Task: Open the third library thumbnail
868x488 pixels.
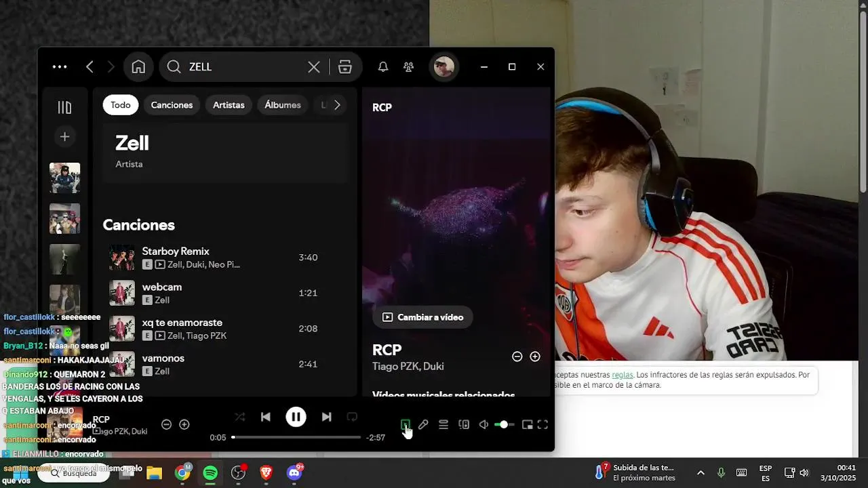Action: (64, 259)
